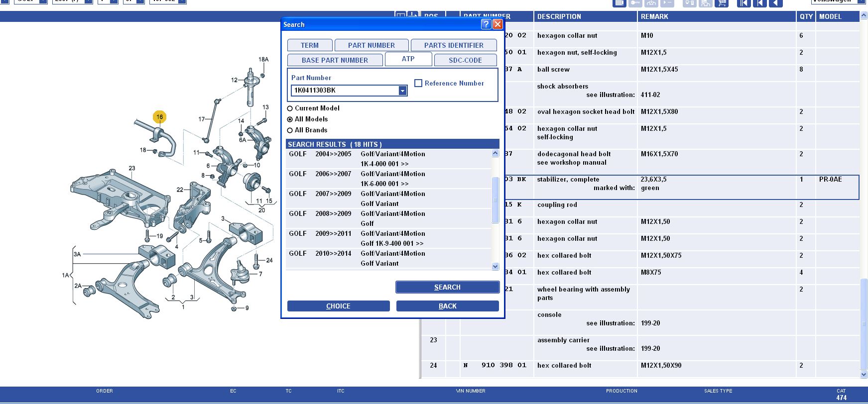Switch to the BASE PART NUMBER tab

(x=335, y=60)
